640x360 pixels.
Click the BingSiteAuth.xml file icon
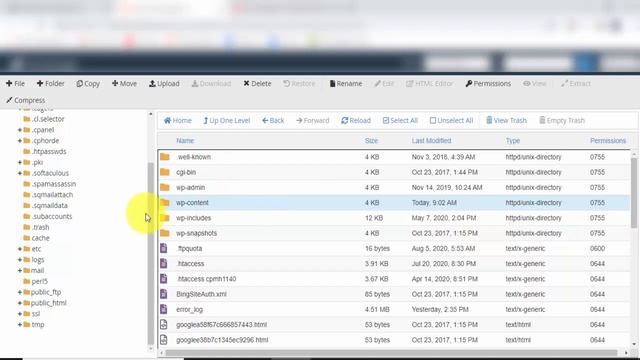(164, 294)
